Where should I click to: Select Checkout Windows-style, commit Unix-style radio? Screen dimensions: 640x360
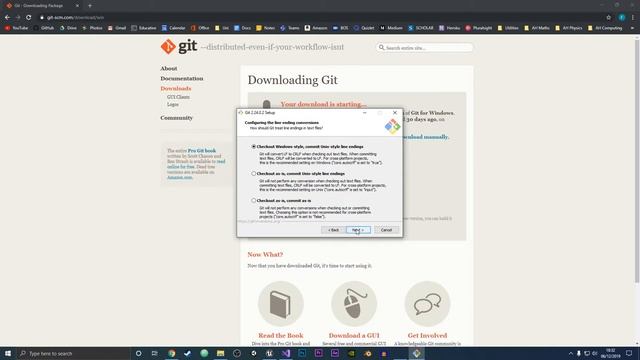tap(253, 147)
